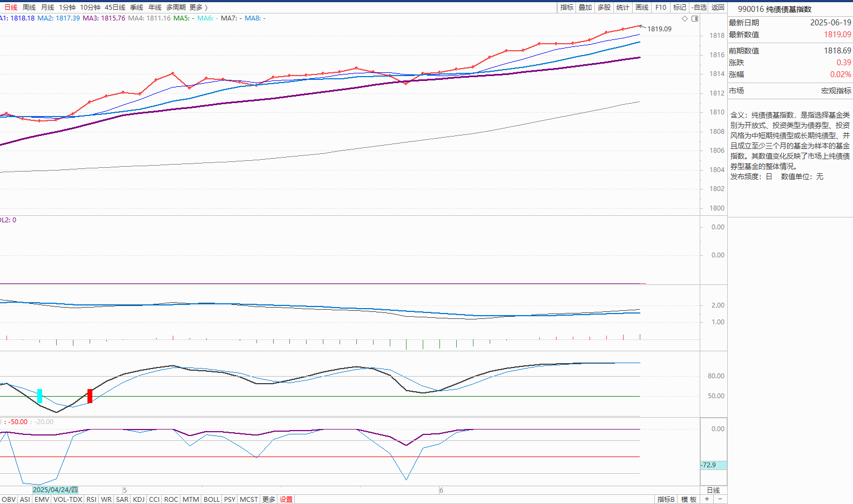Click the 标记 mark button
The image size is (853, 504).
(x=680, y=8)
